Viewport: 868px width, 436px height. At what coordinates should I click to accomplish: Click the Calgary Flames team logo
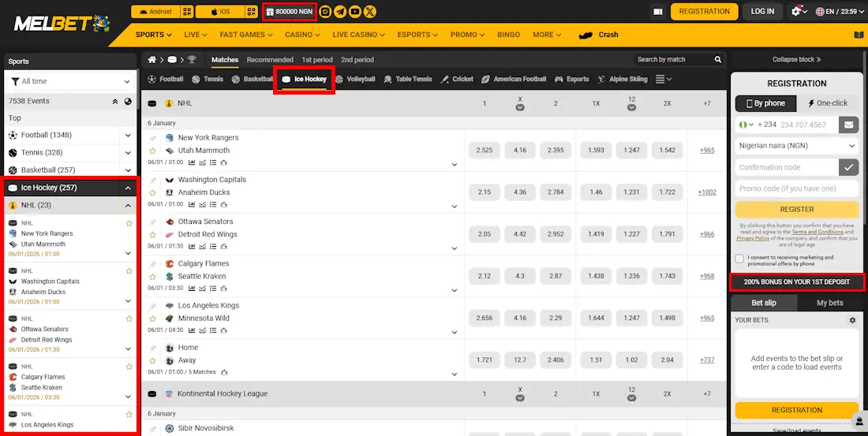coord(170,264)
